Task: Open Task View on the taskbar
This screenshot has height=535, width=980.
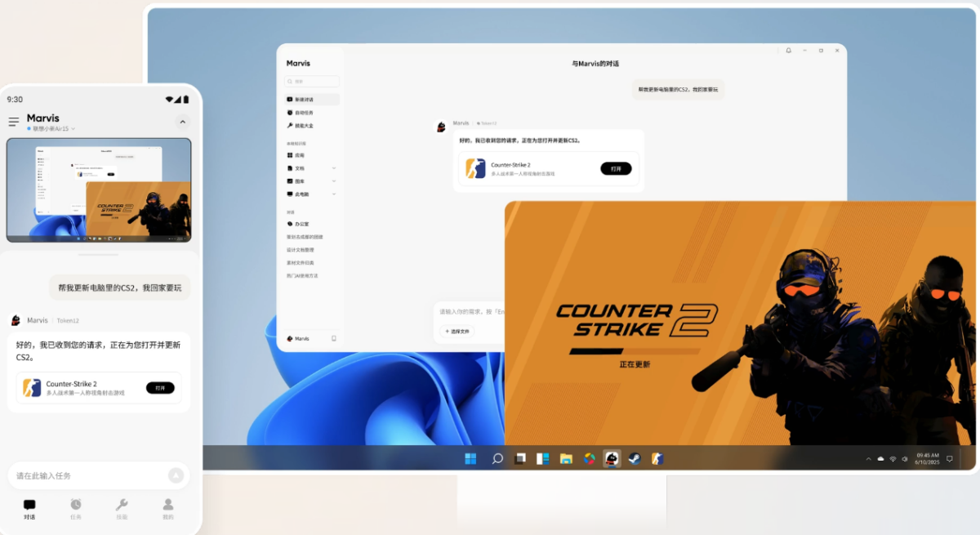Action: [519, 458]
